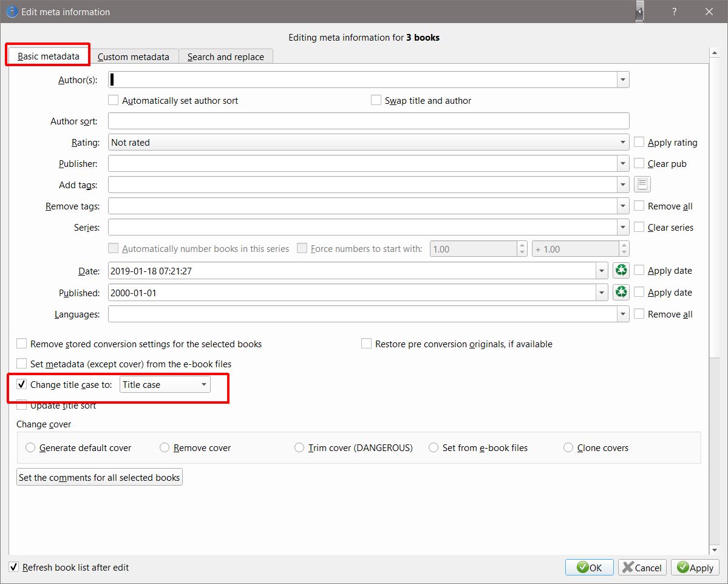Click the Remove tags input field
This screenshot has height=584, width=728.
coord(362,206)
